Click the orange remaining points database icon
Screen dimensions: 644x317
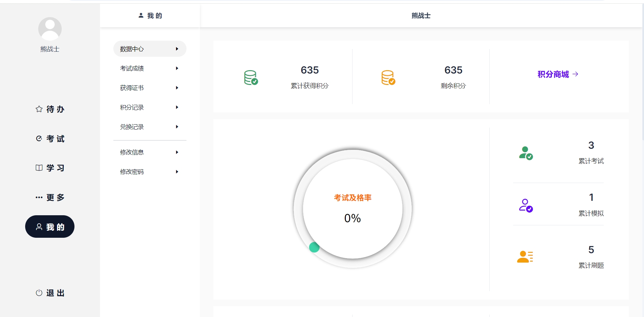[388, 78]
